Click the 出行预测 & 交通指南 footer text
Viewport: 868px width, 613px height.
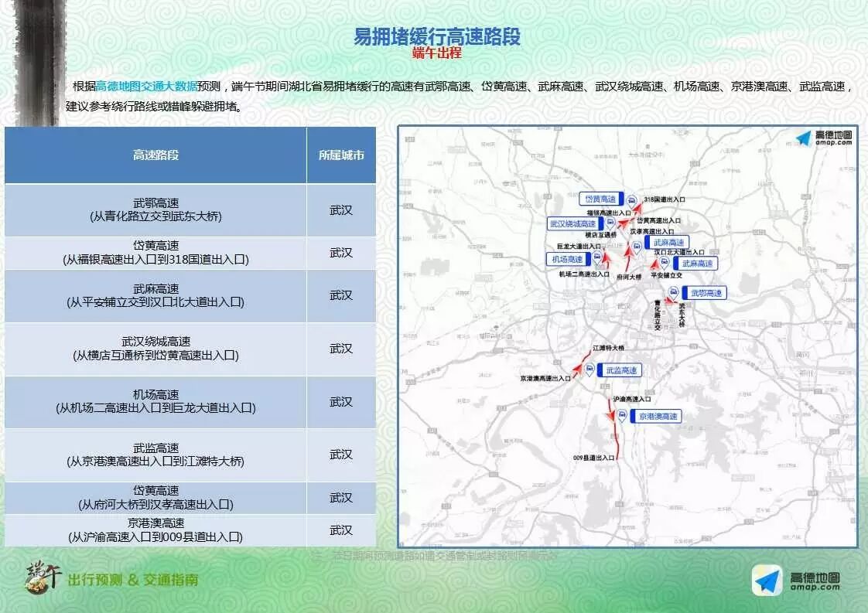tap(133, 580)
